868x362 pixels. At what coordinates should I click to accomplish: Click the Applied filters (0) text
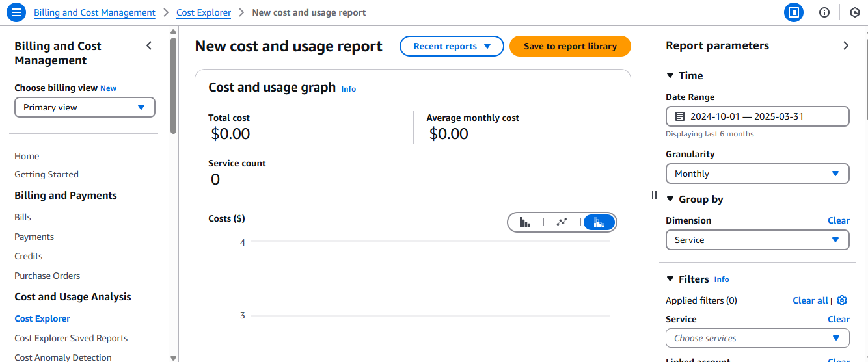tap(701, 300)
